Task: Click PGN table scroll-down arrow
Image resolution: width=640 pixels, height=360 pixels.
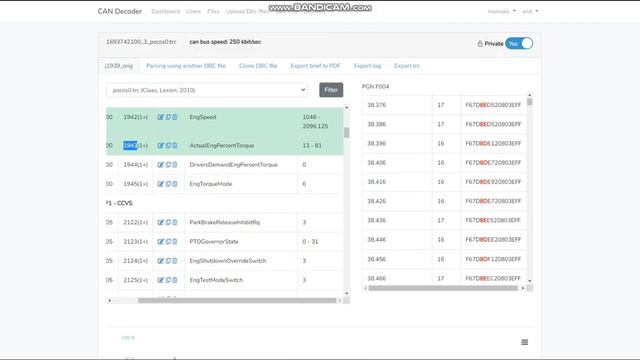Action: click(529, 281)
